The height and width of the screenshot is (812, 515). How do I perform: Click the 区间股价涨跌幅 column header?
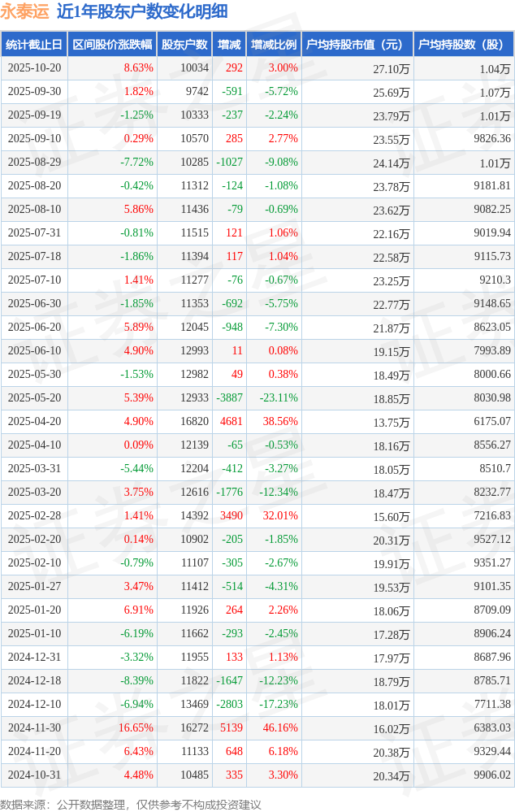(x=111, y=45)
